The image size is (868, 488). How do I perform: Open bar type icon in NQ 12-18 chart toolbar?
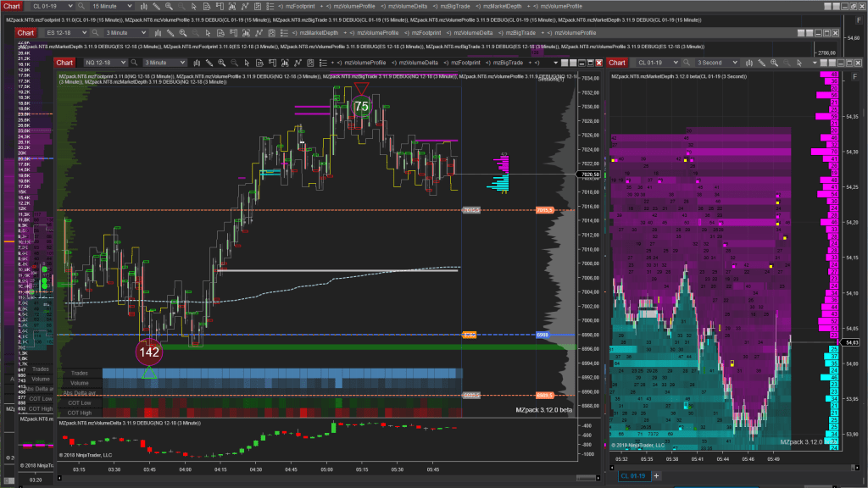pyautogui.click(x=197, y=63)
